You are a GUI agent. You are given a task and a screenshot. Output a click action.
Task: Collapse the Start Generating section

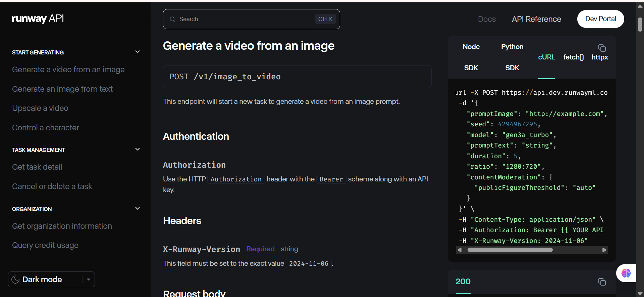tap(137, 52)
